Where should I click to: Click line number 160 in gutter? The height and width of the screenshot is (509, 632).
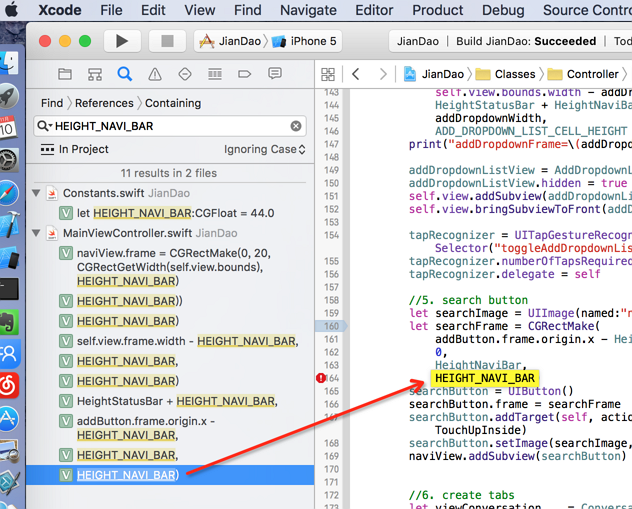tap(331, 326)
